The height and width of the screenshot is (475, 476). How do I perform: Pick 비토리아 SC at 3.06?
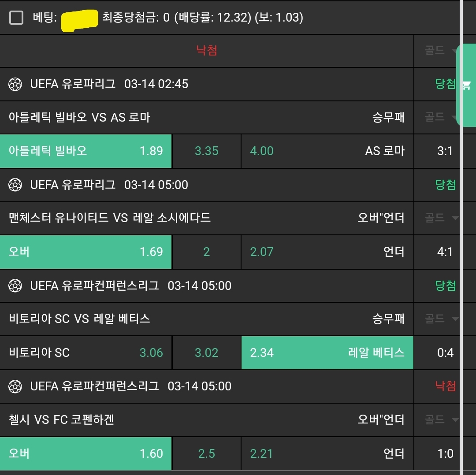tap(86, 353)
